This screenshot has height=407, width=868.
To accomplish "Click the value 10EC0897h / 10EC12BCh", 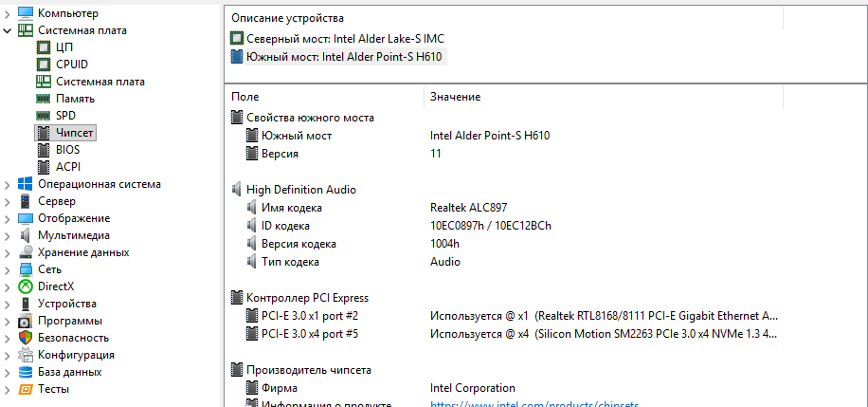I will [491, 226].
